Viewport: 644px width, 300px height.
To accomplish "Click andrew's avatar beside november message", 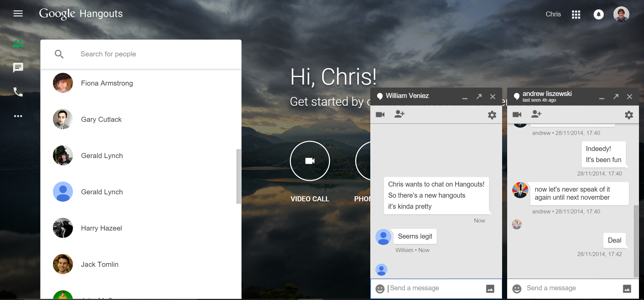I will 520,190.
